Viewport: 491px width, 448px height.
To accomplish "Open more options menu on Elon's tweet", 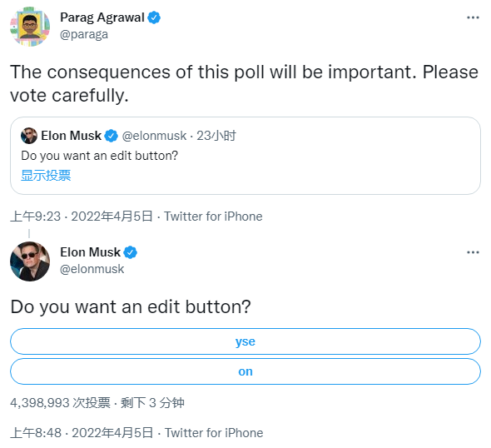I will 473,252.
